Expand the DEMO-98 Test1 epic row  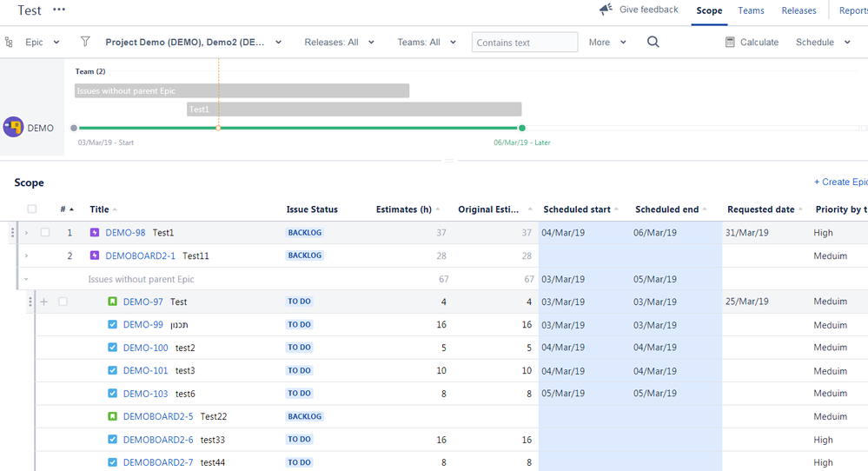(x=26, y=233)
